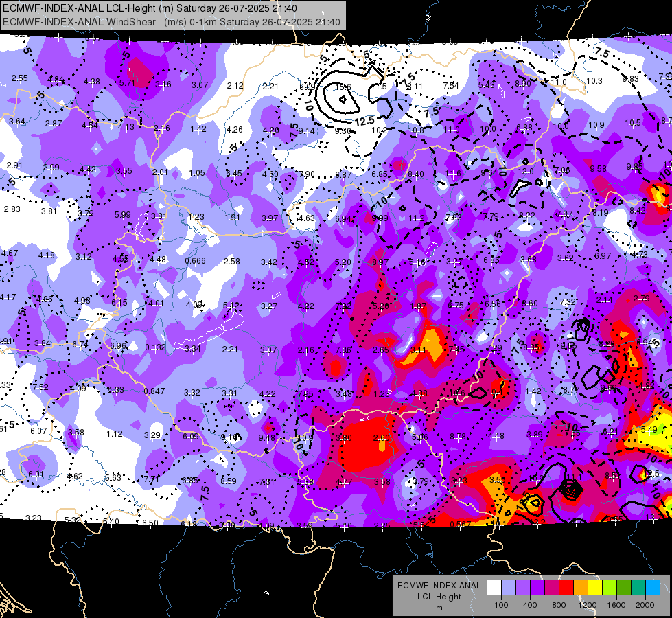The image size is (672, 618).
Task: Click the legend tick value 800
Action: click(x=559, y=605)
